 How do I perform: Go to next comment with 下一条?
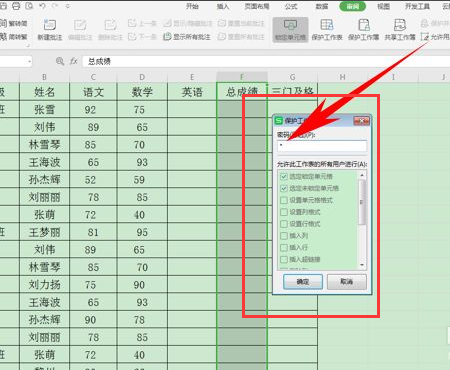point(142,36)
